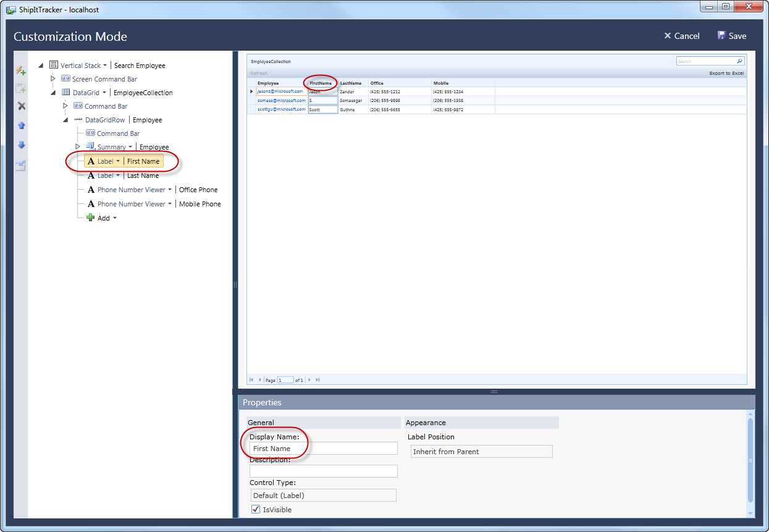Image resolution: width=769 pixels, height=532 pixels.
Task: Open the Phone Number Viewer dropdown for Office Phone
Action: (x=172, y=189)
